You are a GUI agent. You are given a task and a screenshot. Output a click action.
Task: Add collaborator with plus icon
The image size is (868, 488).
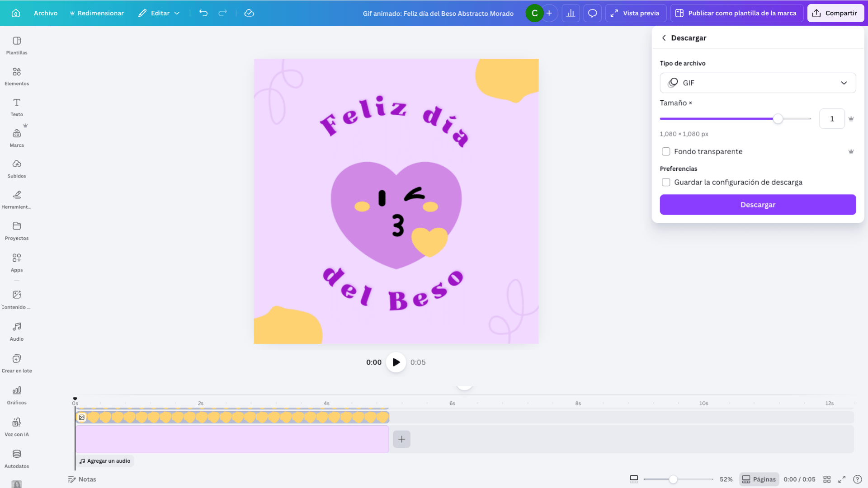[549, 13]
